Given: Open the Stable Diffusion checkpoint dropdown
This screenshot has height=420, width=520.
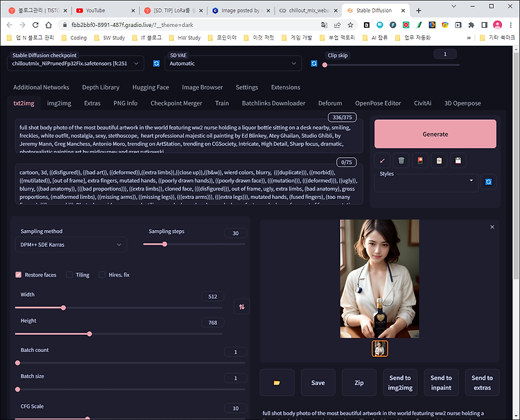Looking at the screenshot, I should pyautogui.click(x=76, y=63).
